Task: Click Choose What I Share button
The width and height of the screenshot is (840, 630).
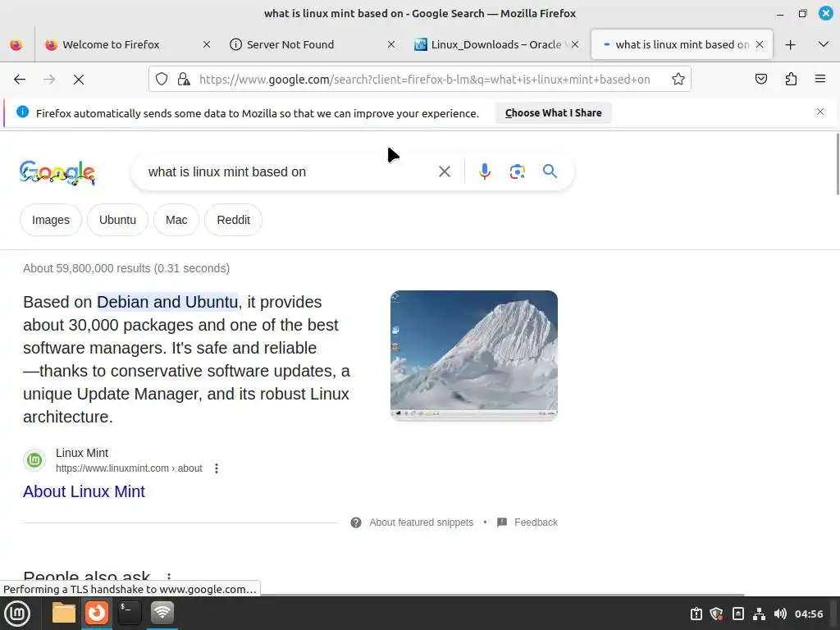Action: click(x=554, y=113)
